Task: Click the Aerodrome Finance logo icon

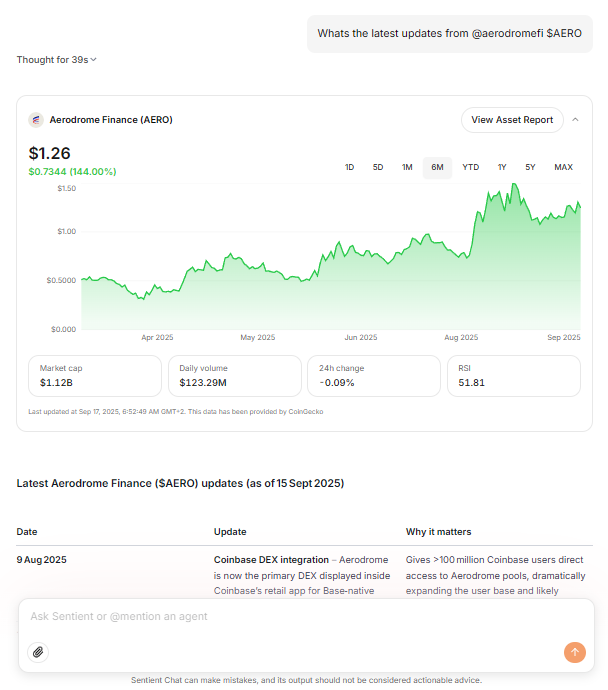Action: (36, 120)
